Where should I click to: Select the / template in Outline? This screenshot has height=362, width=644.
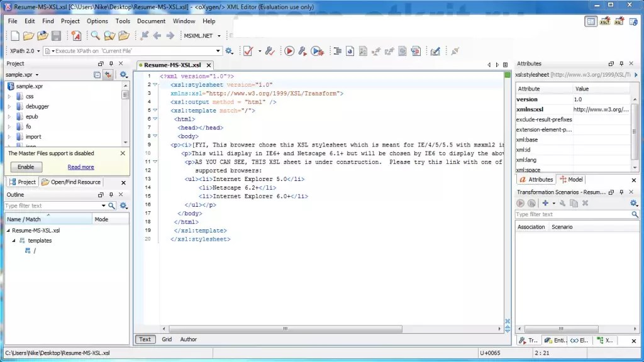(x=35, y=251)
